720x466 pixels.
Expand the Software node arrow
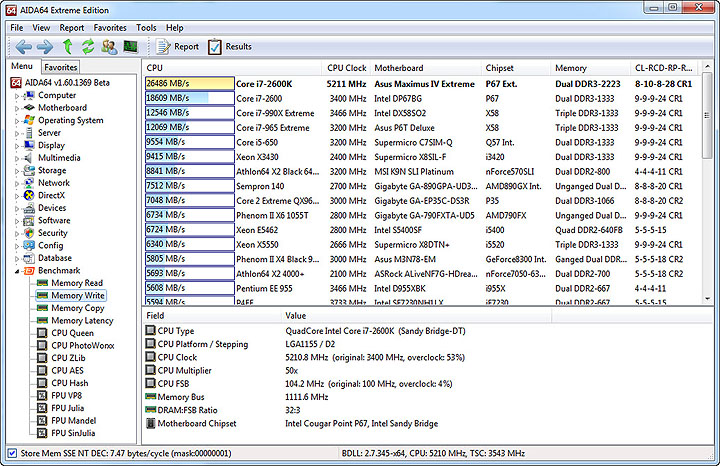click(x=17, y=221)
